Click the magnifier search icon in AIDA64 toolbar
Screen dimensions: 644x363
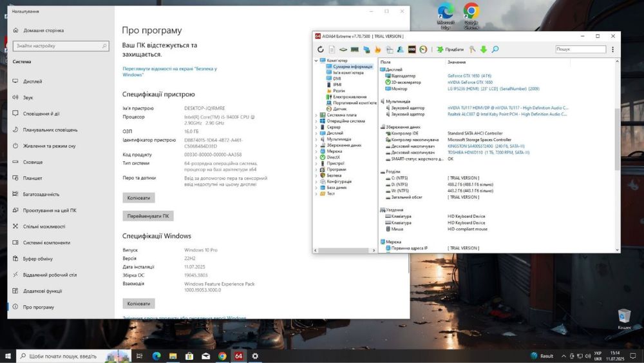click(x=495, y=50)
